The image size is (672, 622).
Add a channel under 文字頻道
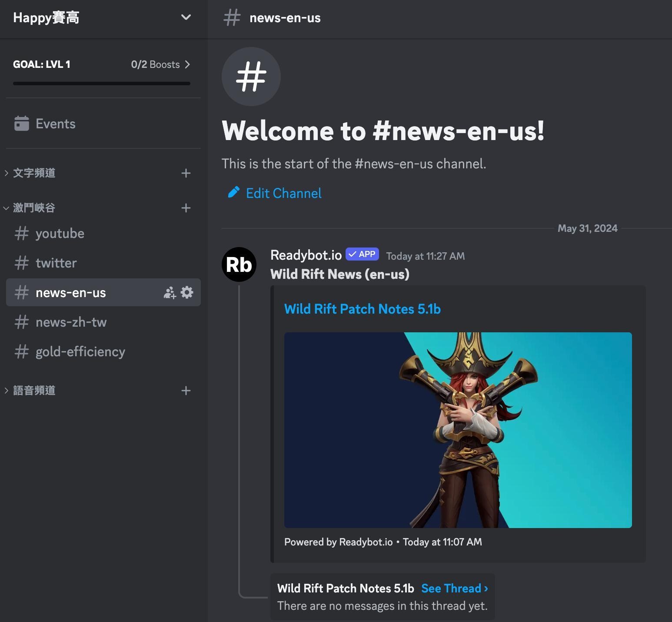(186, 173)
